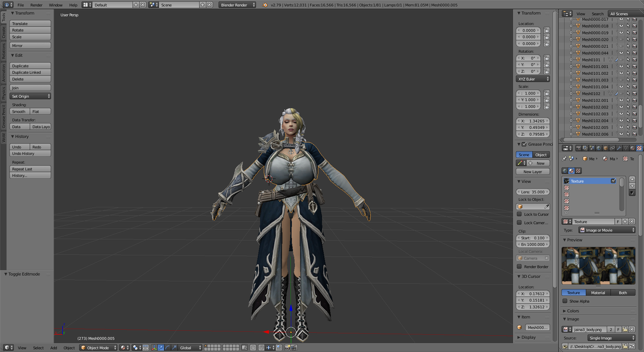Select the scale manipulator icon

click(174, 347)
